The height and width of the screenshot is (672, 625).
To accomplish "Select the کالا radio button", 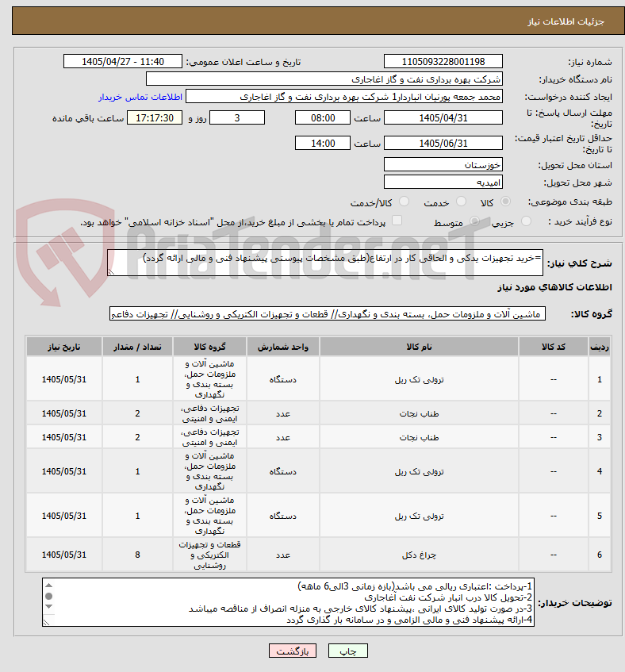I will (505, 202).
